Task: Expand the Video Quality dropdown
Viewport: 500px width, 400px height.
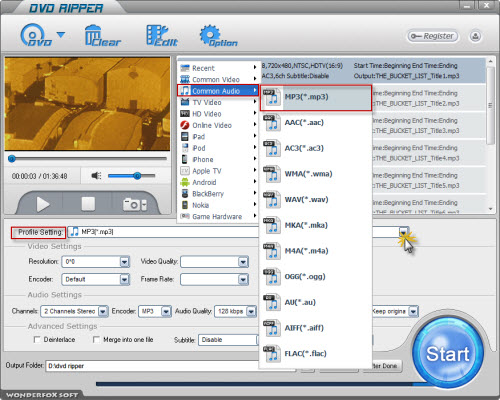Action: [x=243, y=262]
